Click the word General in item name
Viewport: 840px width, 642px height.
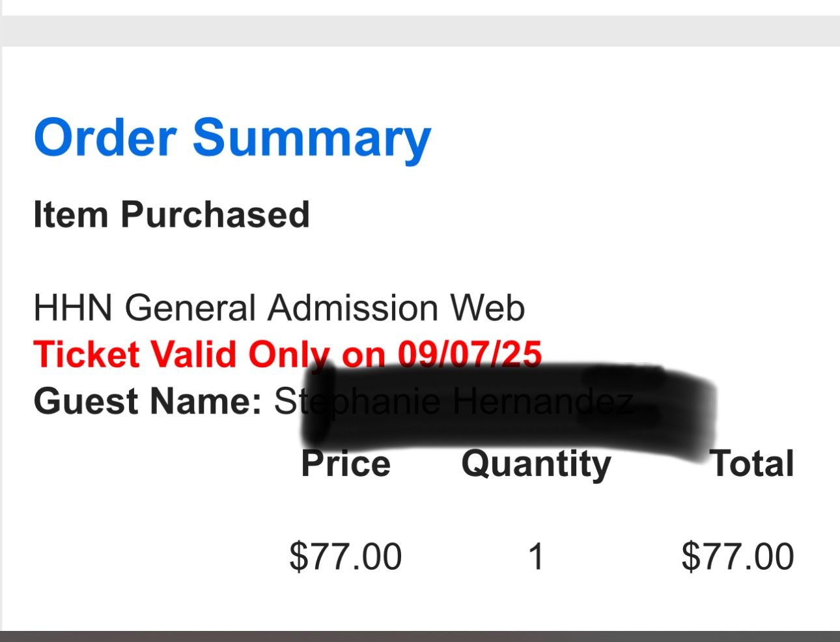pyautogui.click(x=190, y=307)
